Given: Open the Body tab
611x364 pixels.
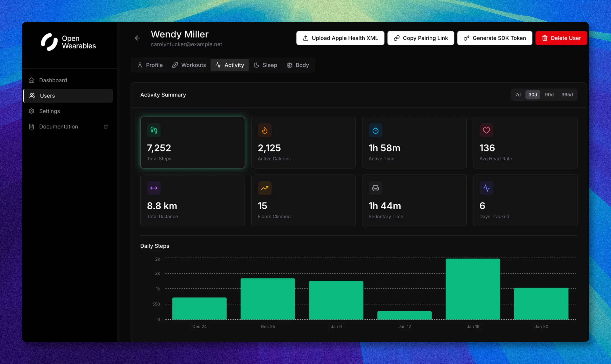Looking at the screenshot, I should coord(298,65).
